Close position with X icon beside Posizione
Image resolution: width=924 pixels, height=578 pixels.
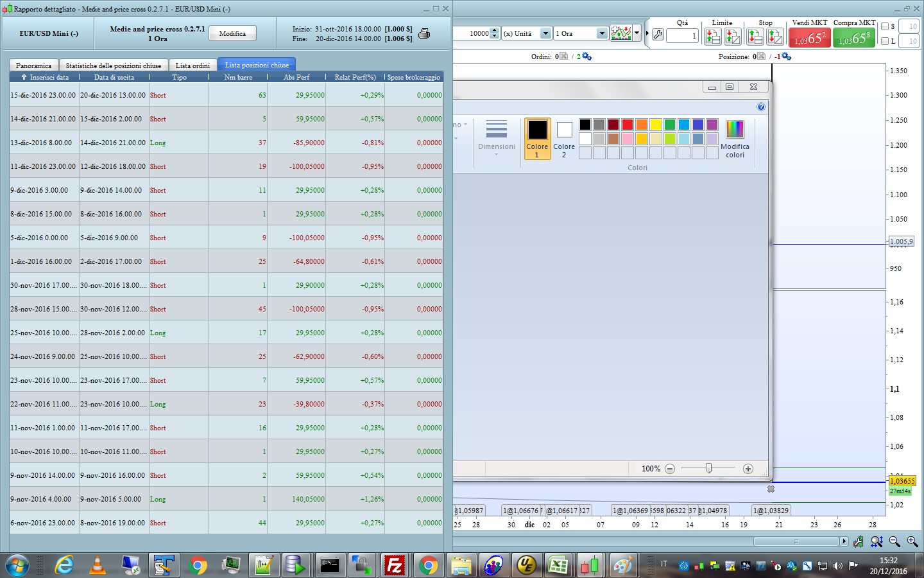pyautogui.click(x=761, y=57)
